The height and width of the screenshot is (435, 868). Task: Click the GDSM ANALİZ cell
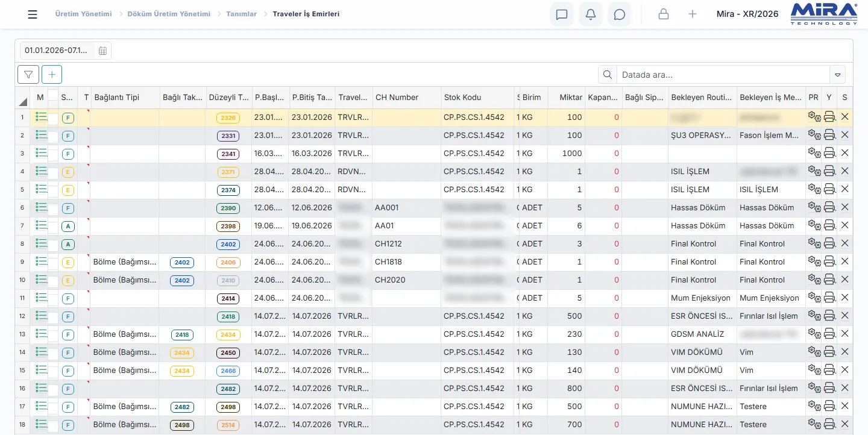(x=703, y=334)
